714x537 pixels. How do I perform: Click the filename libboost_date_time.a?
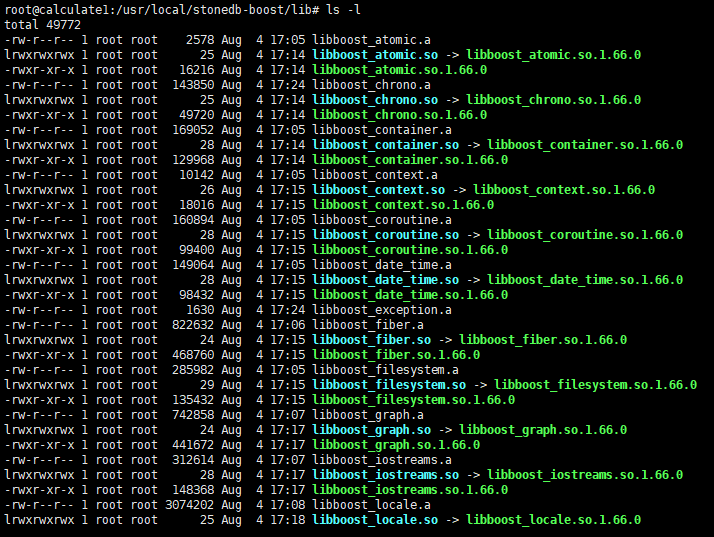(382, 265)
